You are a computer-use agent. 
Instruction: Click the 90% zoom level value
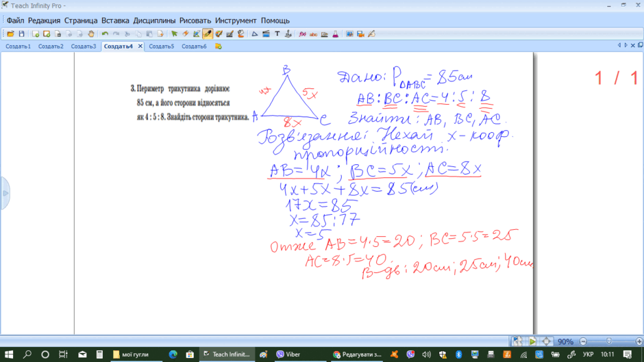pos(565,341)
